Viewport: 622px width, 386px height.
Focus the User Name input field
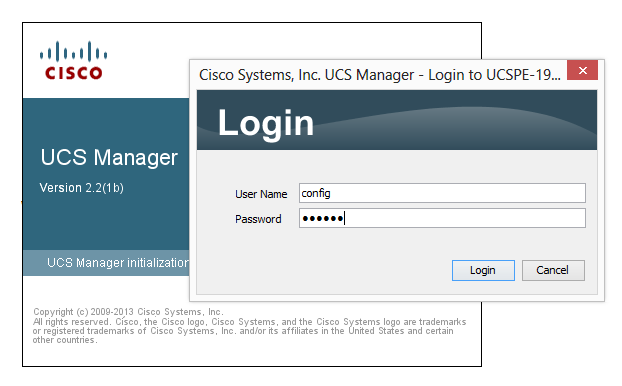(442, 193)
